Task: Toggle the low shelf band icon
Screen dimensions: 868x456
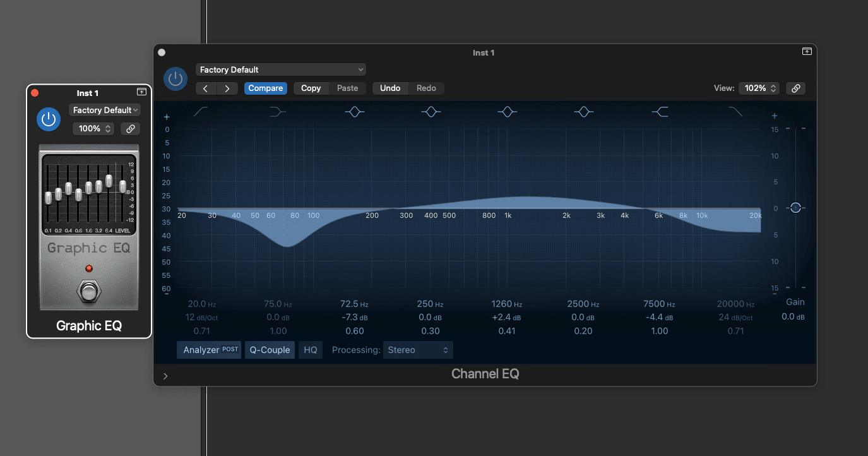Action: coord(278,112)
